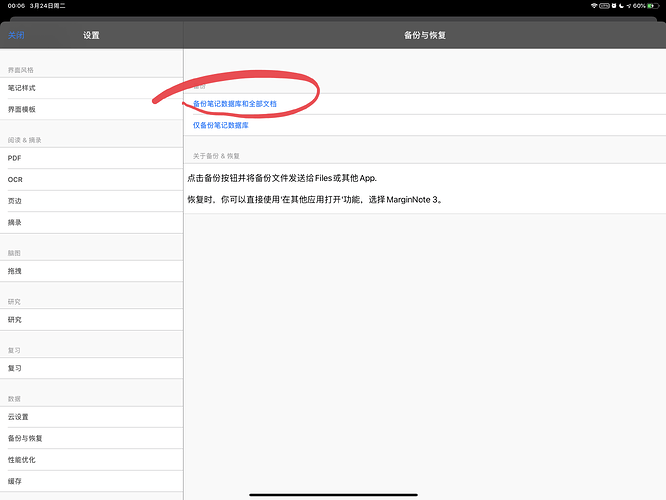The width and height of the screenshot is (666, 500).
Task: Tap the home indicator bar
Action: [x=333, y=494]
